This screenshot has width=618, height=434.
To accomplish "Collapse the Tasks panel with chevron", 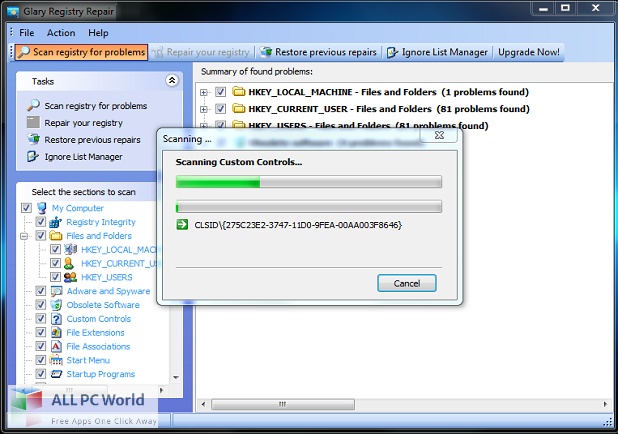I will point(172,81).
